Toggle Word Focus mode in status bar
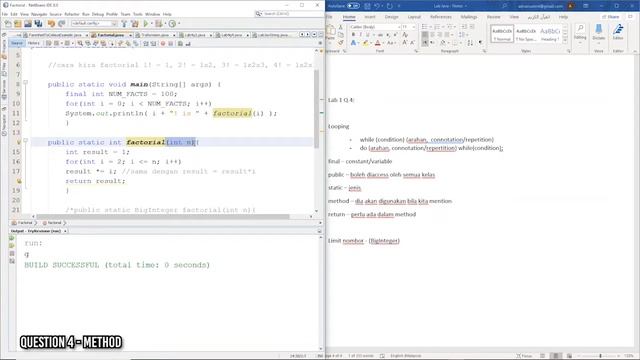This screenshot has width=640, height=360. [x=524, y=356]
